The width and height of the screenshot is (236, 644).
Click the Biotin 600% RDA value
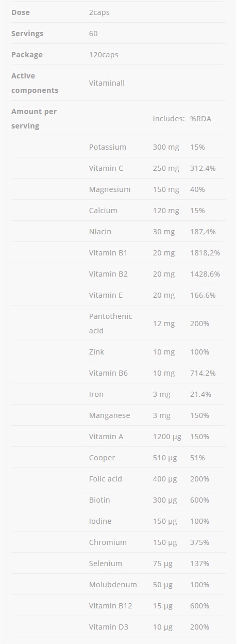199,500
